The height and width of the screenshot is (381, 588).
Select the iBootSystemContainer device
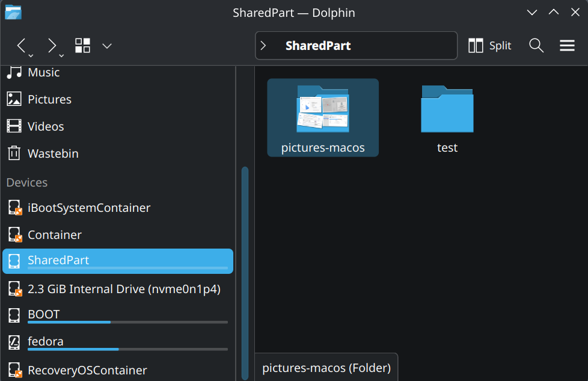pyautogui.click(x=118, y=208)
